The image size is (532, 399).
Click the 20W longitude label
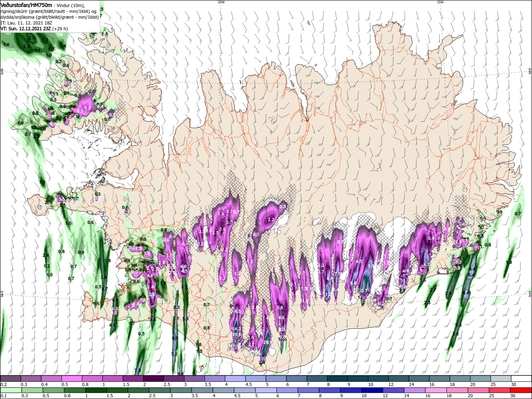221,2
